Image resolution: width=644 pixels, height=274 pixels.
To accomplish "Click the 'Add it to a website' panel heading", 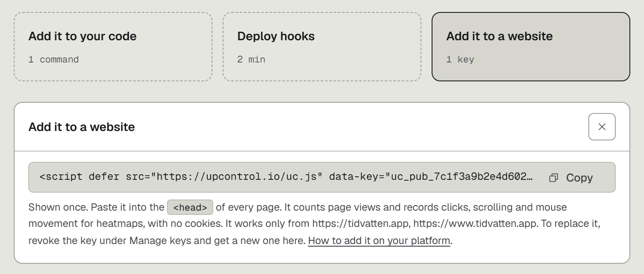I will click(81, 127).
